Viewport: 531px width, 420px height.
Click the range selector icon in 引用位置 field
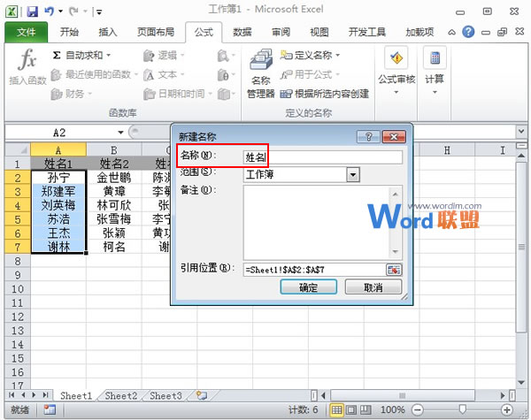pyautogui.click(x=394, y=269)
